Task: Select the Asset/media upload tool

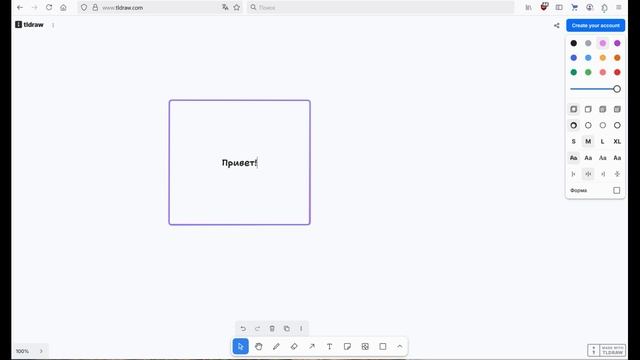Action: 365,347
